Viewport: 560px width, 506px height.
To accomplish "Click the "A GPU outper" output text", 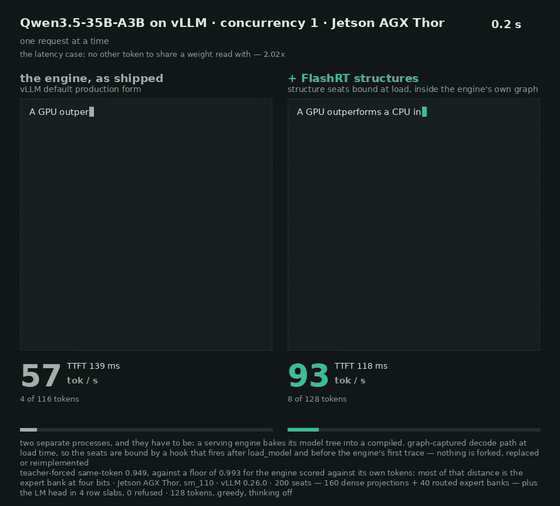I will 59,112.
